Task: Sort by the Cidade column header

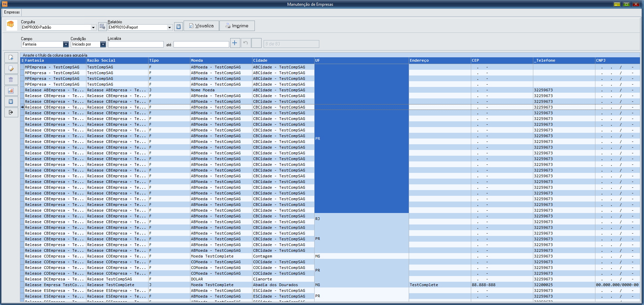Action: (284, 61)
